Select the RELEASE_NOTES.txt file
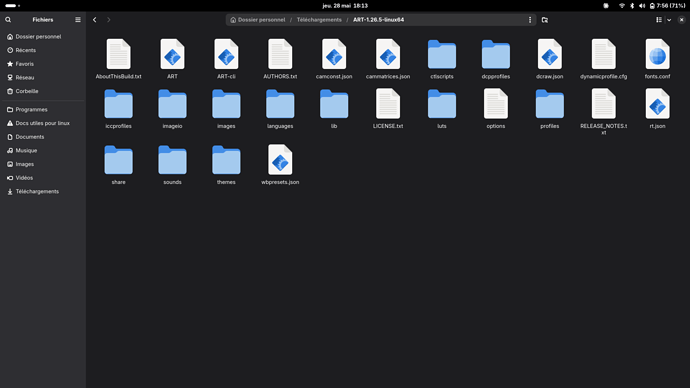Image resolution: width=690 pixels, height=388 pixels. pos(604,112)
